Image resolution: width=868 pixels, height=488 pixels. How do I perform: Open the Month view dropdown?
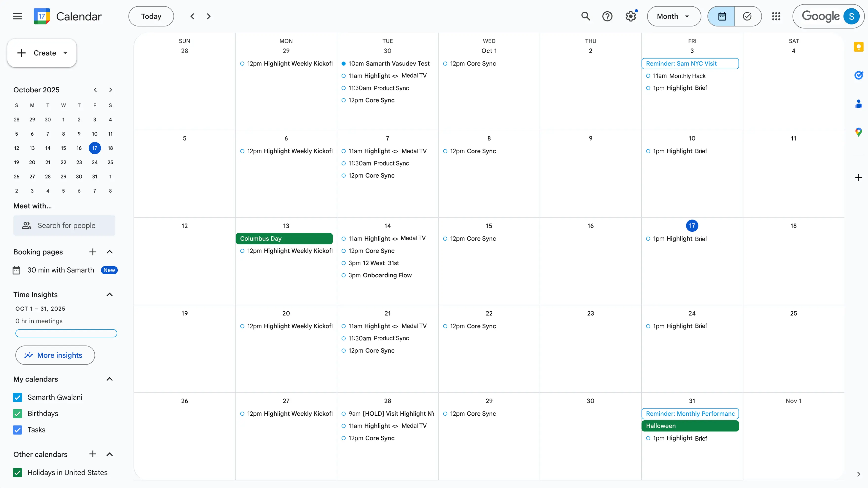pyautogui.click(x=673, y=16)
